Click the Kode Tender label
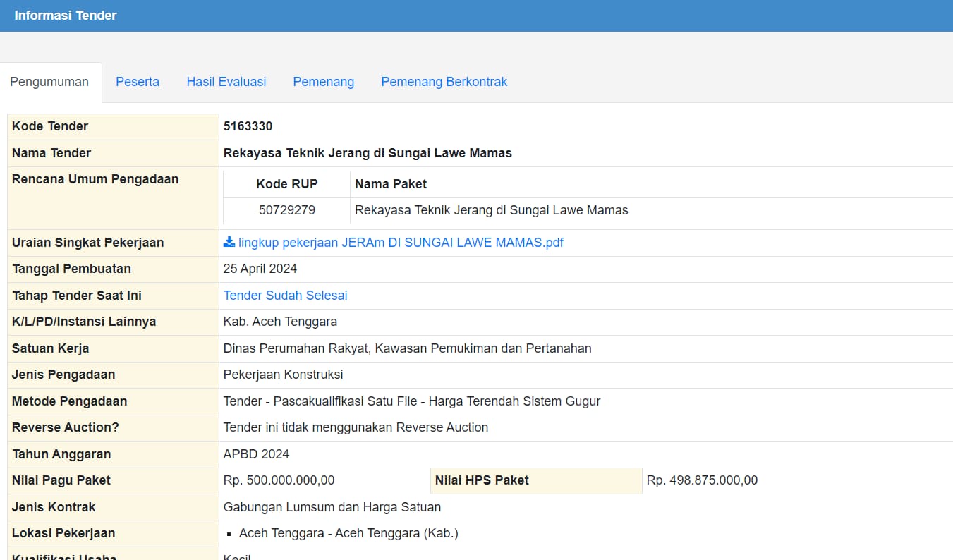This screenshot has width=953, height=560. coord(50,126)
